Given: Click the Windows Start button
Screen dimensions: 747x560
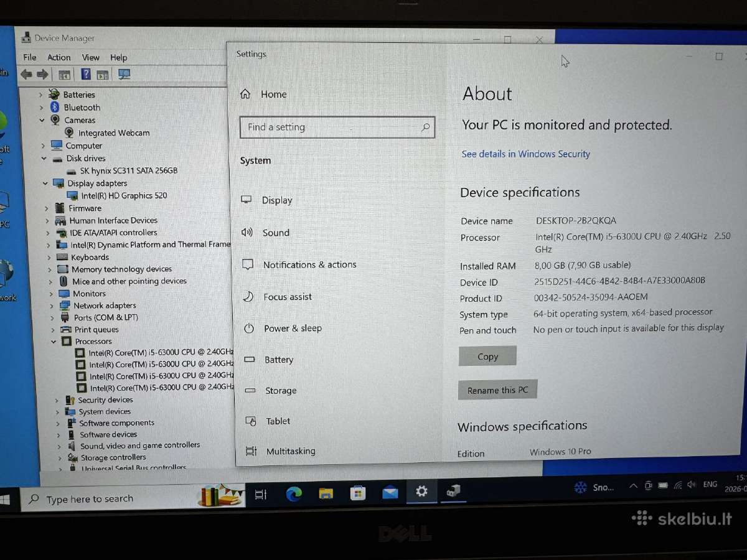Looking at the screenshot, I should coord(6,500).
